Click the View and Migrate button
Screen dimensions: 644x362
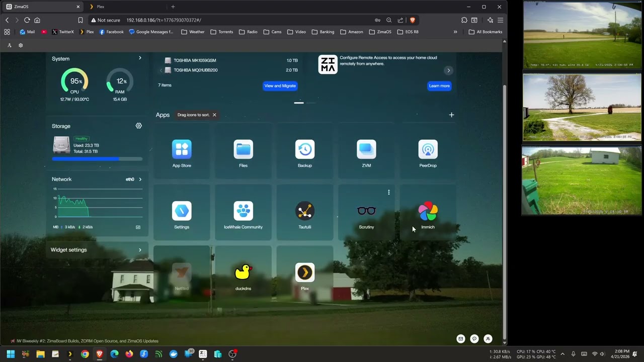(280, 86)
